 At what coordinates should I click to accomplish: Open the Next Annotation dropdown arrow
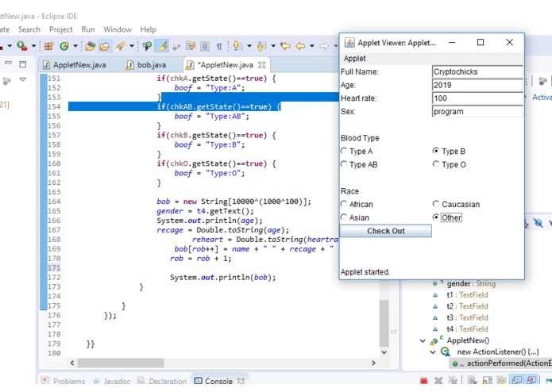(249, 46)
